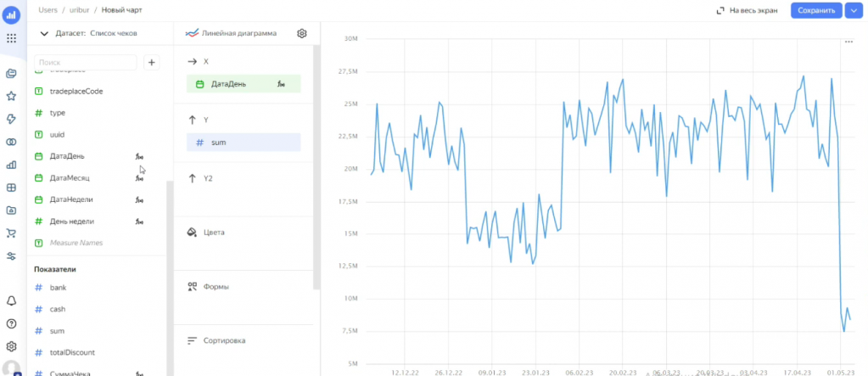Select sum chip in Y section
This screenshot has height=376, width=868.
tap(244, 143)
